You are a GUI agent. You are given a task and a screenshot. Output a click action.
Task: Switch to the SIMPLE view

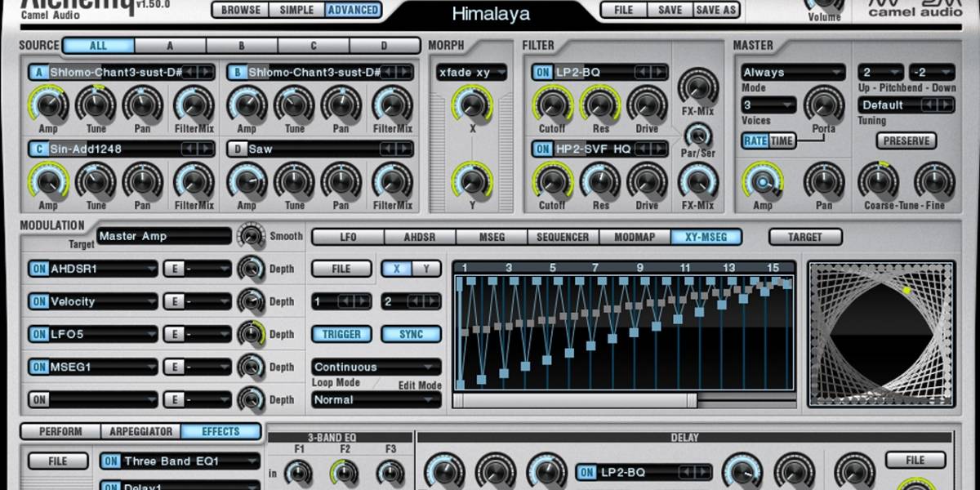296,10
